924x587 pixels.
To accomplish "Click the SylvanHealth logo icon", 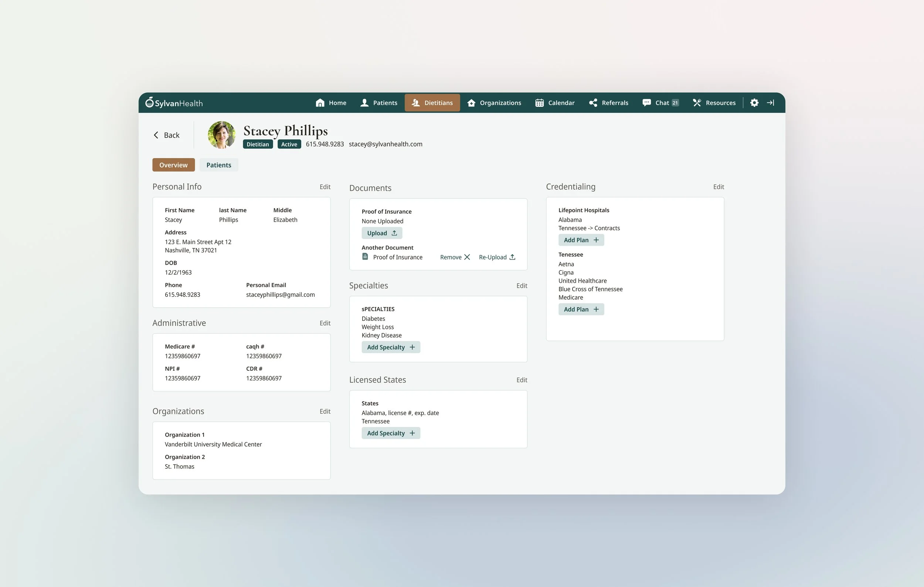I will [149, 102].
